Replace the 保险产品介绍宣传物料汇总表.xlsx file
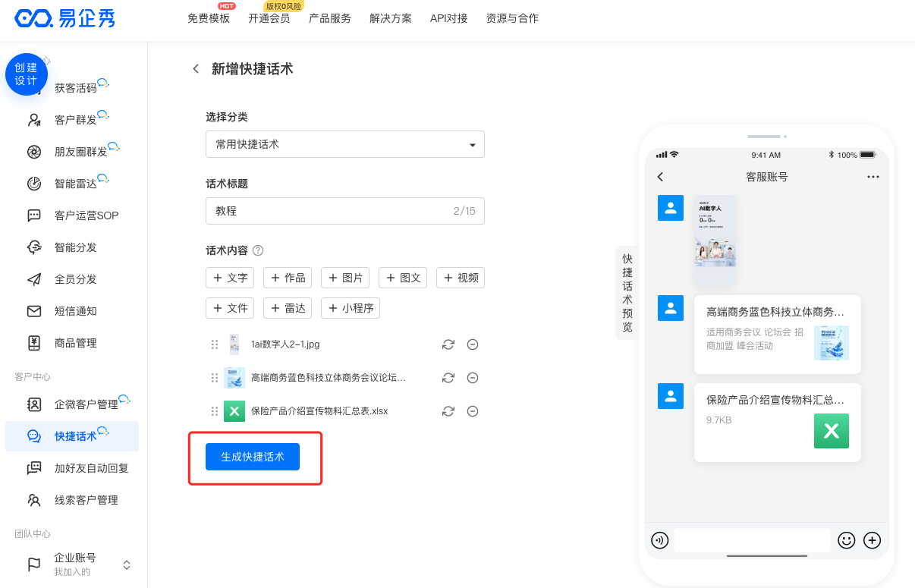 click(x=448, y=411)
